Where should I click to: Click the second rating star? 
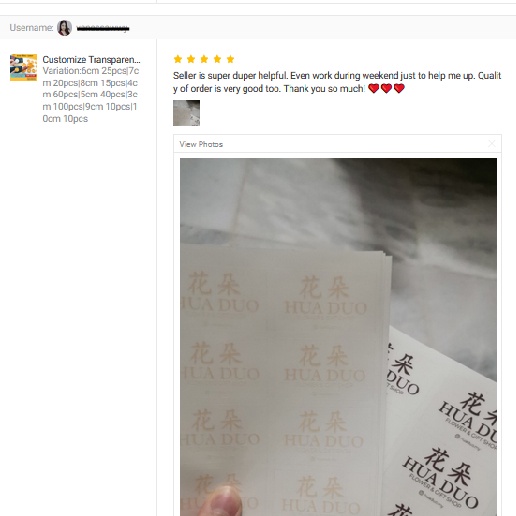coord(191,59)
